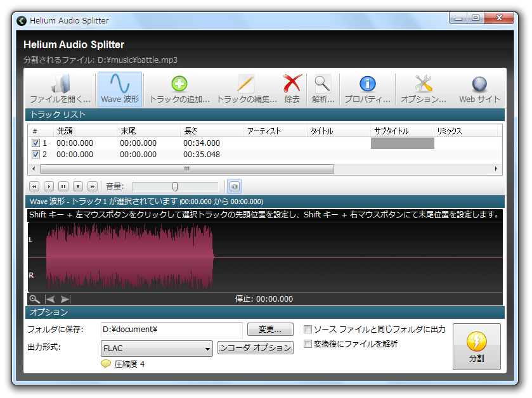Select track 1 length 00:34.000
Viewport: 532px width, 398px height.
tap(202, 143)
